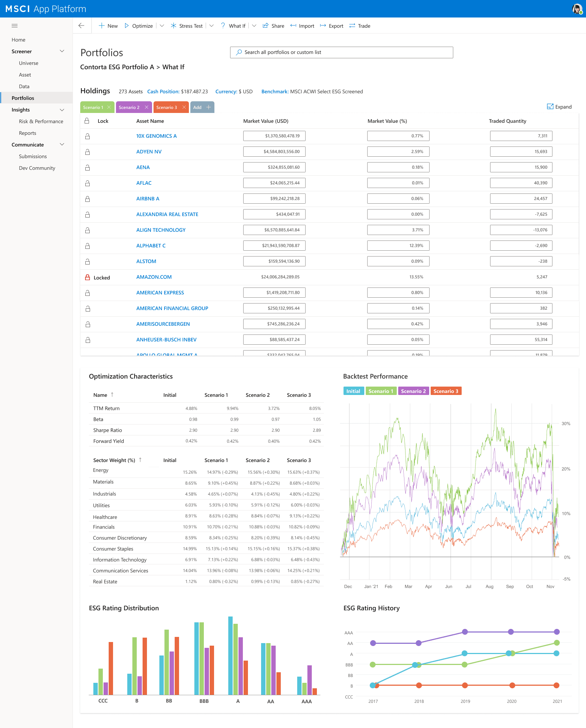Click the portfolio search box
586x728 pixels.
[x=341, y=52]
